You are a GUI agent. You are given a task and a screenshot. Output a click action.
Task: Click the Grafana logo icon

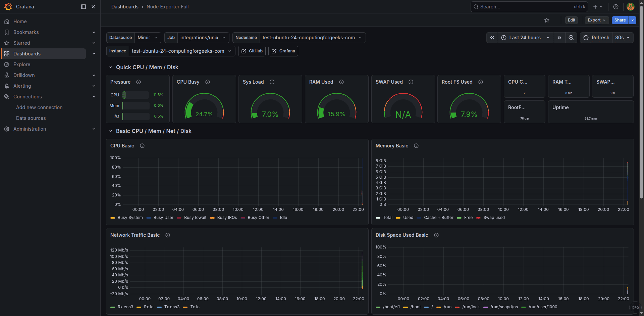8,6
